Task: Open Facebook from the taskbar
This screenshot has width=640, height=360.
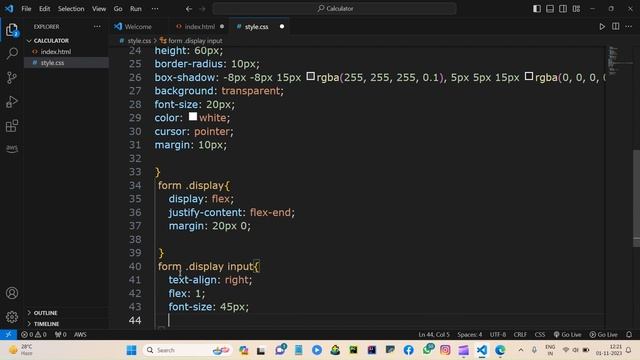Action: coord(408,350)
